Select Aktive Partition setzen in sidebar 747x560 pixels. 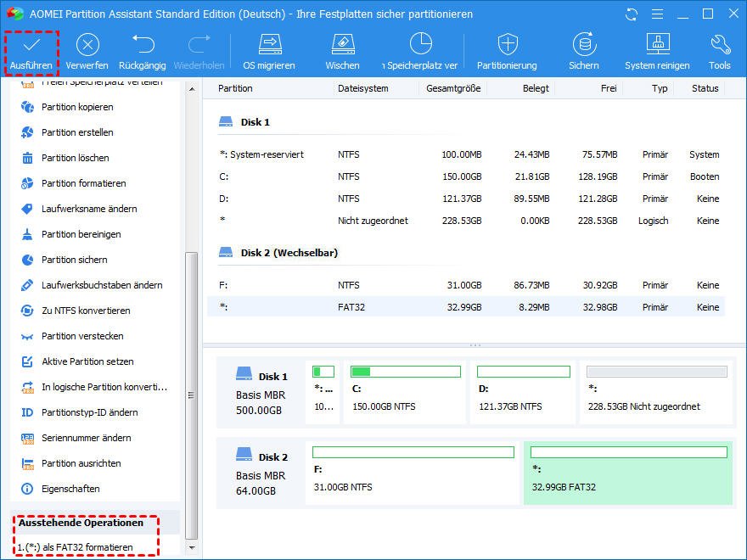77,361
